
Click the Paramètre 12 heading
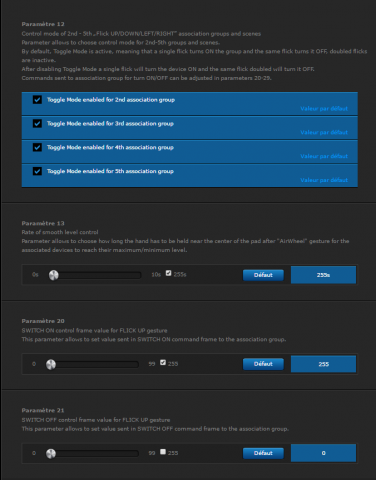click(43, 24)
